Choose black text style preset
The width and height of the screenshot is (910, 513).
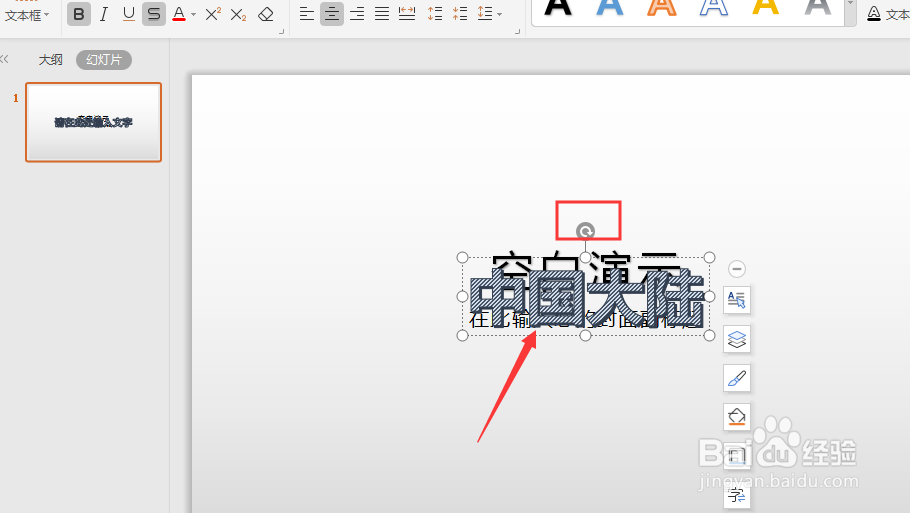click(558, 8)
